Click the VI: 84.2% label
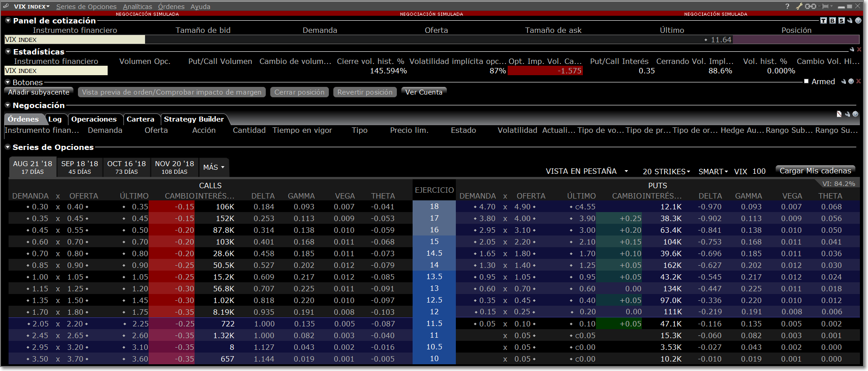Viewport: 868px width, 371px height. point(838,184)
